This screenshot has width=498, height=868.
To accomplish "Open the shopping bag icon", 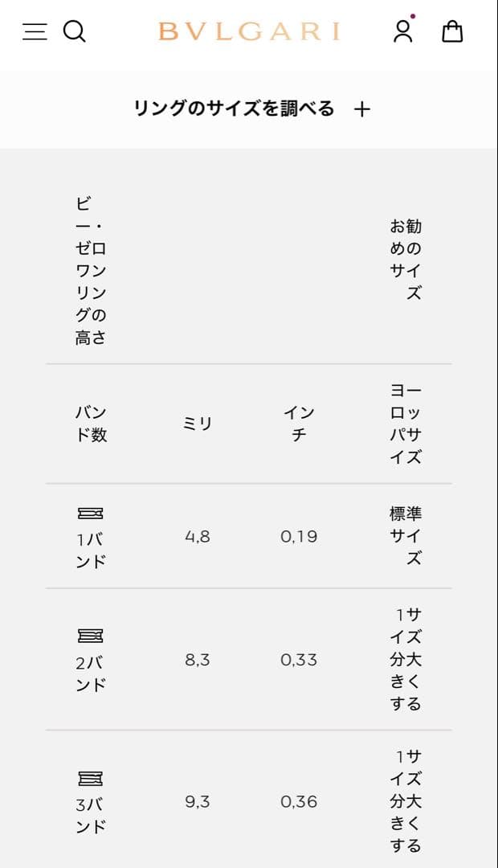I will coord(454,33).
